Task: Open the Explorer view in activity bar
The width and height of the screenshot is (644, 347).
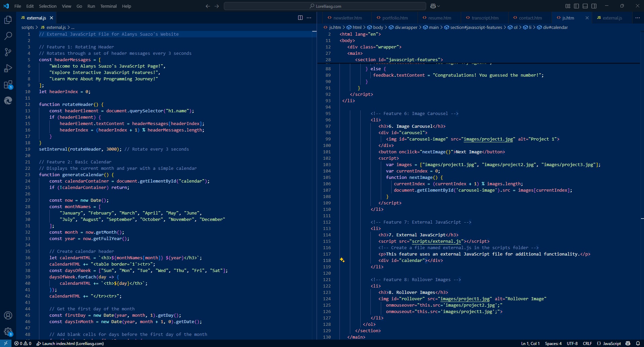Action: (8, 20)
